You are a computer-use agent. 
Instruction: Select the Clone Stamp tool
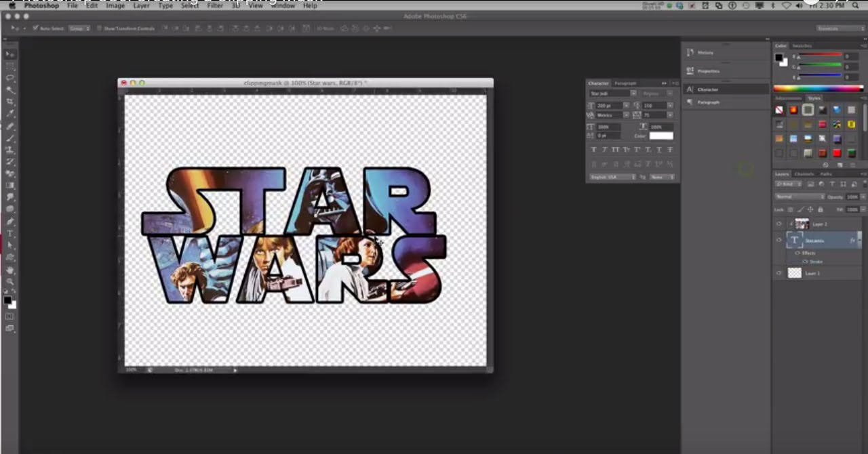point(9,150)
